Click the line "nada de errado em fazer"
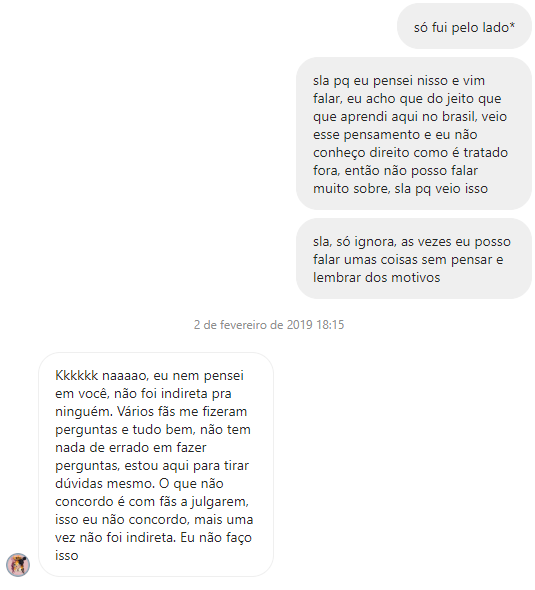The image size is (535, 590). coord(131,447)
